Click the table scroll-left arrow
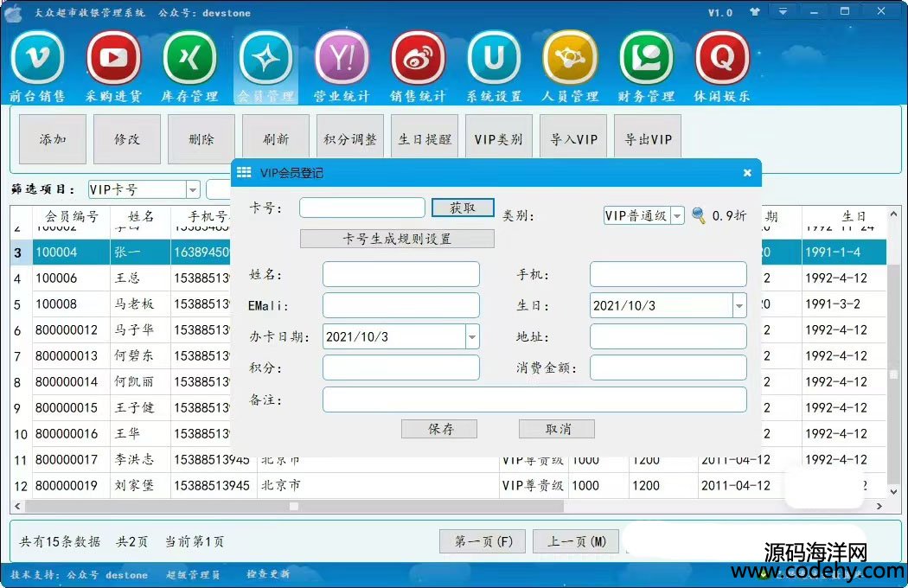Image resolution: width=908 pixels, height=588 pixels. click(x=17, y=507)
